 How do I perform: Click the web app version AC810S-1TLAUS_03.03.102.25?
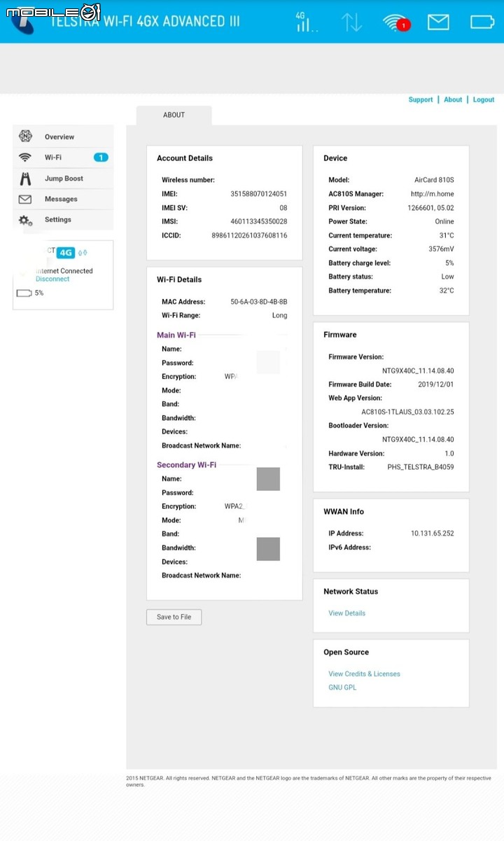coord(407,412)
